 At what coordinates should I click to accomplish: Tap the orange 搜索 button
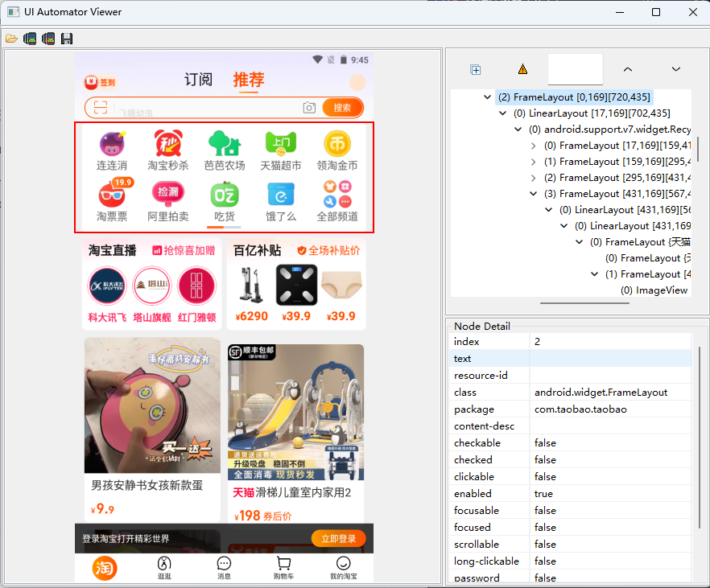(x=342, y=108)
